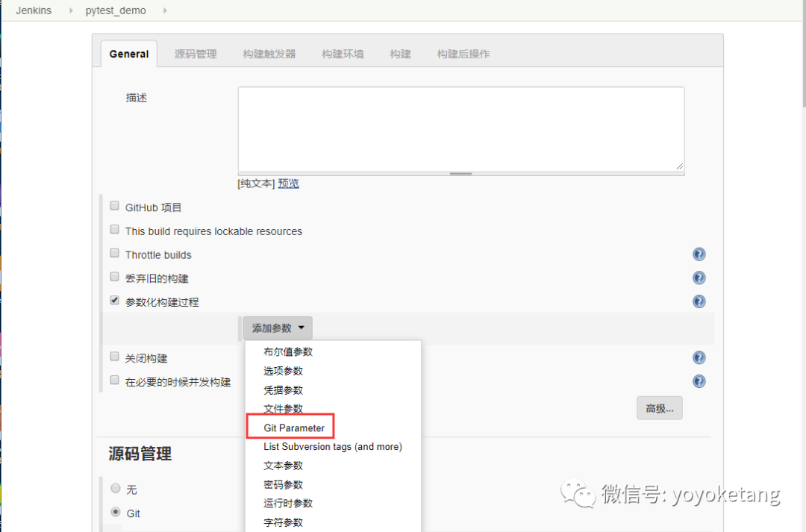Jump to the 构建后操作 tab
The width and height of the screenshot is (806, 532).
coord(463,54)
